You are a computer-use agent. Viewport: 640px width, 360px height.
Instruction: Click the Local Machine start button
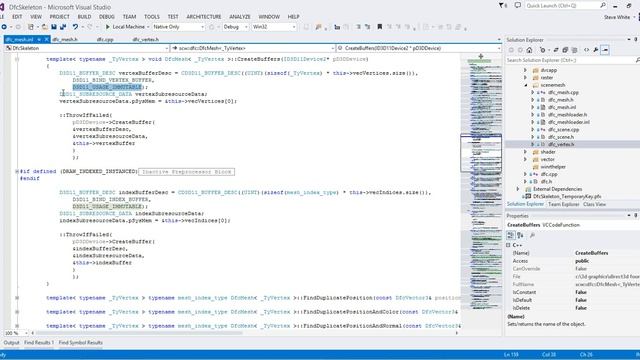pyautogui.click(x=125, y=27)
